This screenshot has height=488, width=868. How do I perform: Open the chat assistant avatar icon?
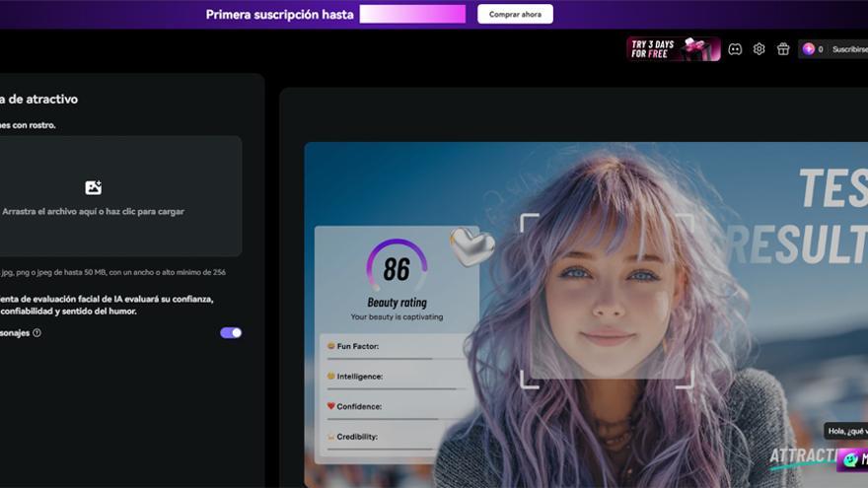(850, 458)
